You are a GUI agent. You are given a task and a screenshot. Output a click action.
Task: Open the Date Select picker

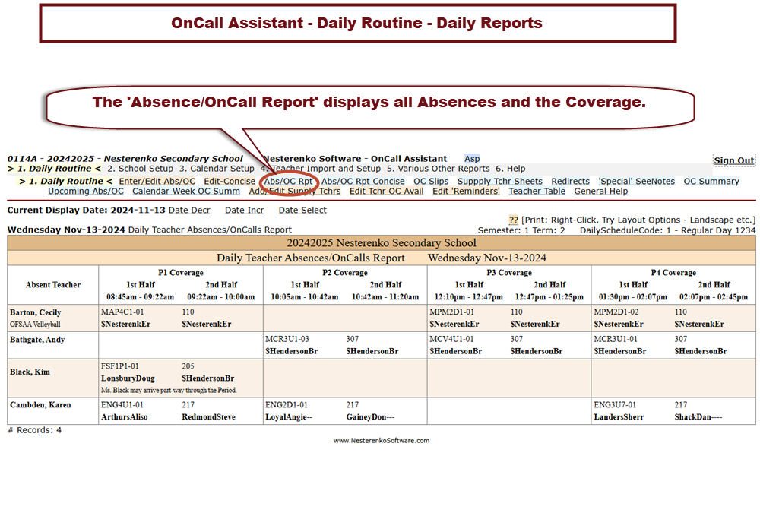(302, 211)
